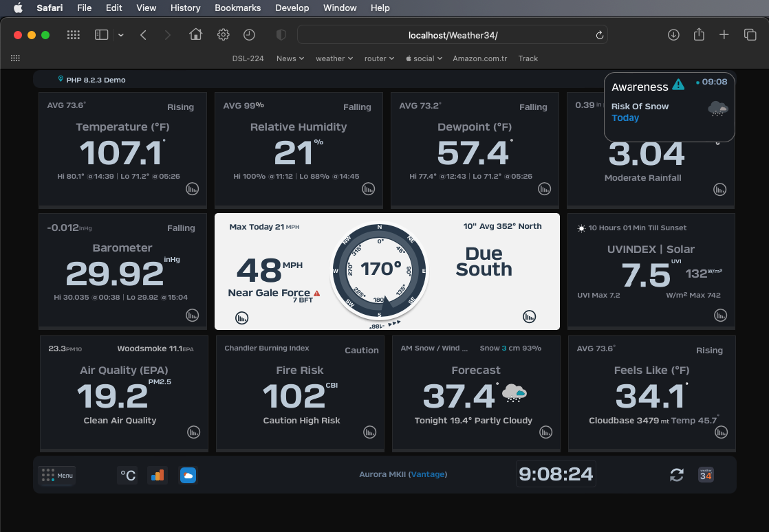The width and height of the screenshot is (769, 532).
Task: Click the Today link in Awareness popup
Action: pos(625,118)
